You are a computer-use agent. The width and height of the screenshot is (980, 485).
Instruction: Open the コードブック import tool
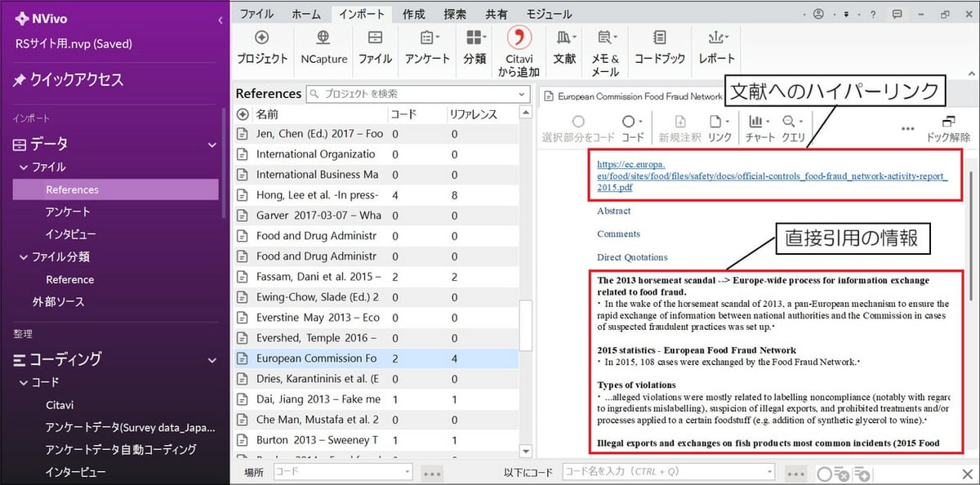[x=659, y=38]
